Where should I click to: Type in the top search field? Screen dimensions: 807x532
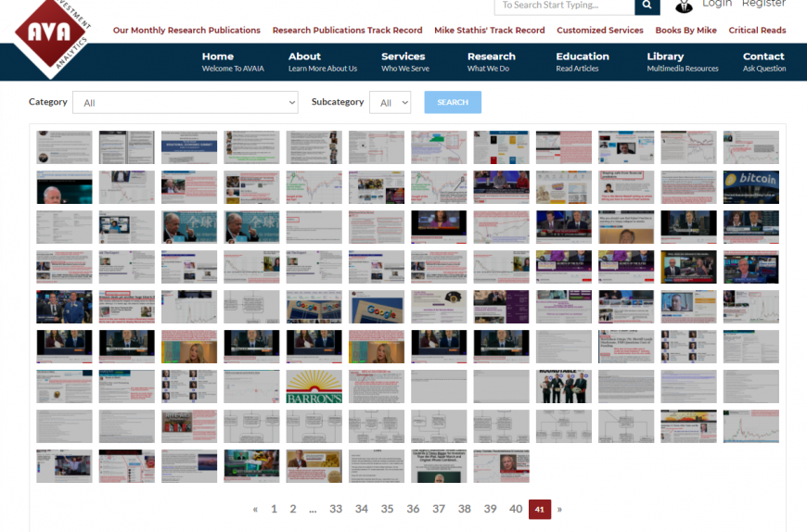(x=564, y=6)
